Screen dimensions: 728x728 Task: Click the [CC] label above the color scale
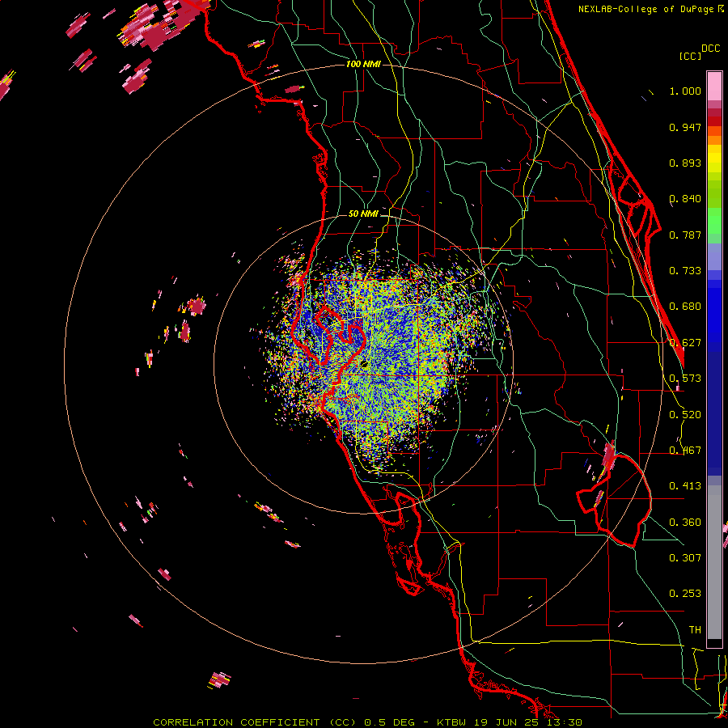pos(690,56)
